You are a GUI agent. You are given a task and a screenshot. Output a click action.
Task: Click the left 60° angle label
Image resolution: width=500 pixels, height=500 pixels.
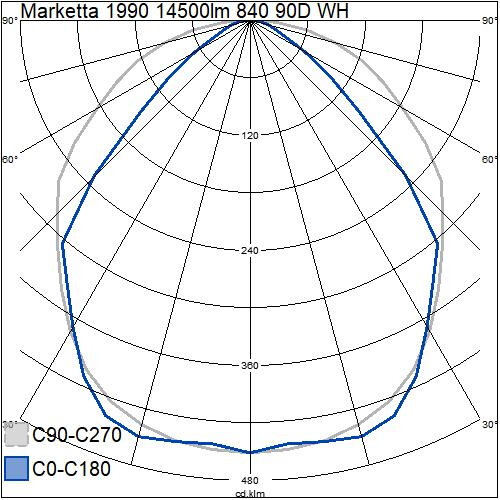(10, 160)
